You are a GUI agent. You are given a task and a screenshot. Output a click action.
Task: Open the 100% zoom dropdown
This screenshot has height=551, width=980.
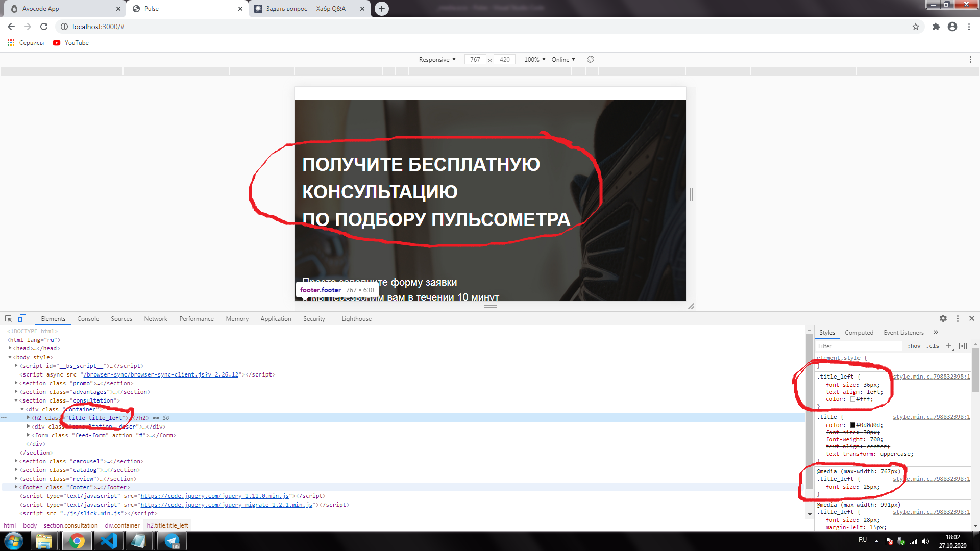(x=535, y=59)
